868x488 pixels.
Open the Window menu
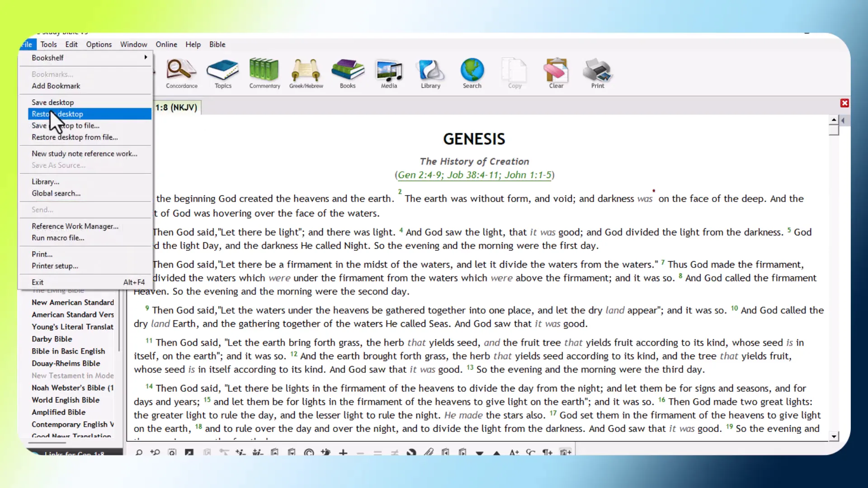pyautogui.click(x=133, y=44)
